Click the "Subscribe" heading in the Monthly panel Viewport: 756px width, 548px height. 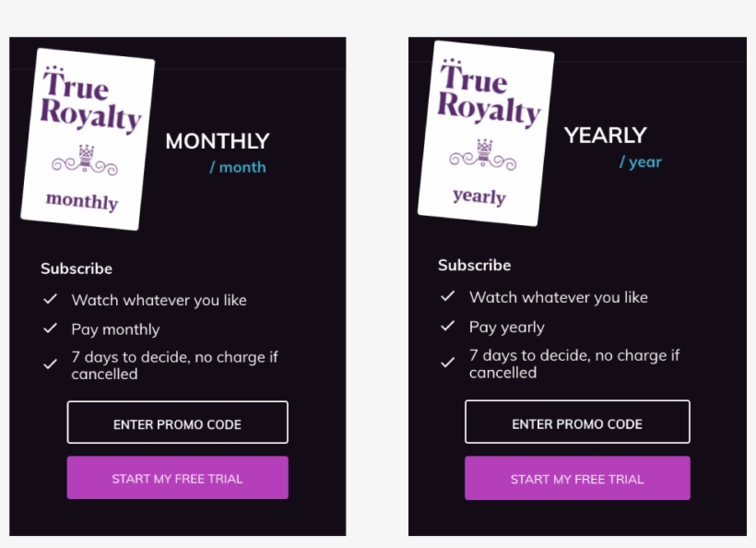pyautogui.click(x=77, y=268)
